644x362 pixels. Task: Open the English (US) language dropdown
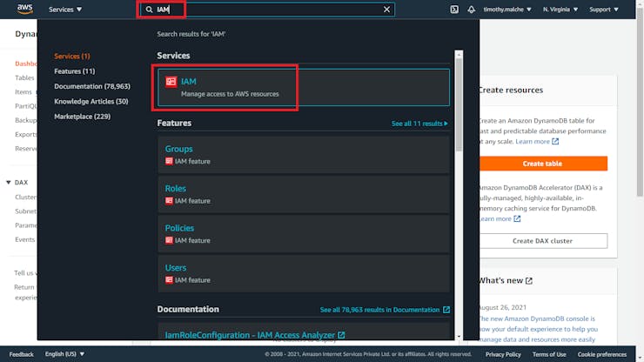pos(64,354)
